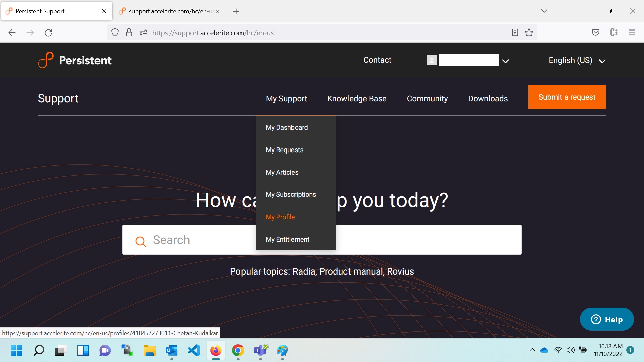Reload the page with the refresh icon

(48, 33)
